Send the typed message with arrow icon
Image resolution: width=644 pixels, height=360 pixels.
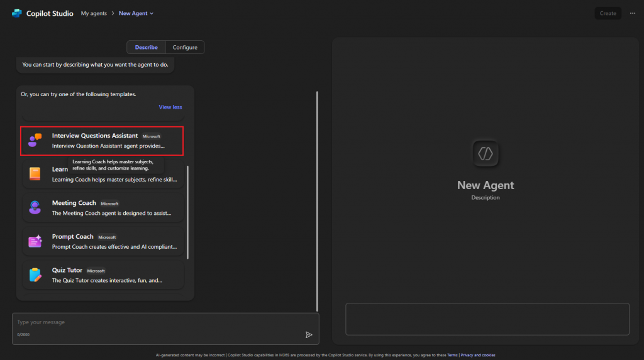pos(309,335)
